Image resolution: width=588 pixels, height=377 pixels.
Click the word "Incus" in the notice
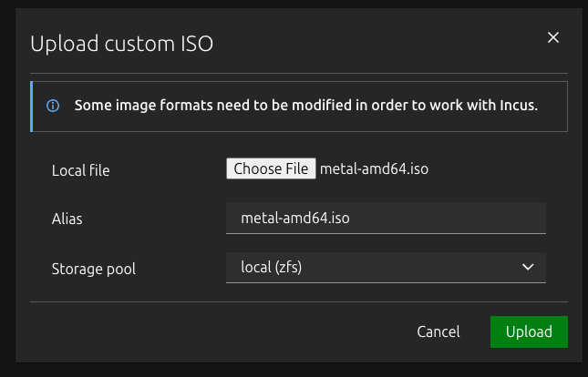click(516, 105)
